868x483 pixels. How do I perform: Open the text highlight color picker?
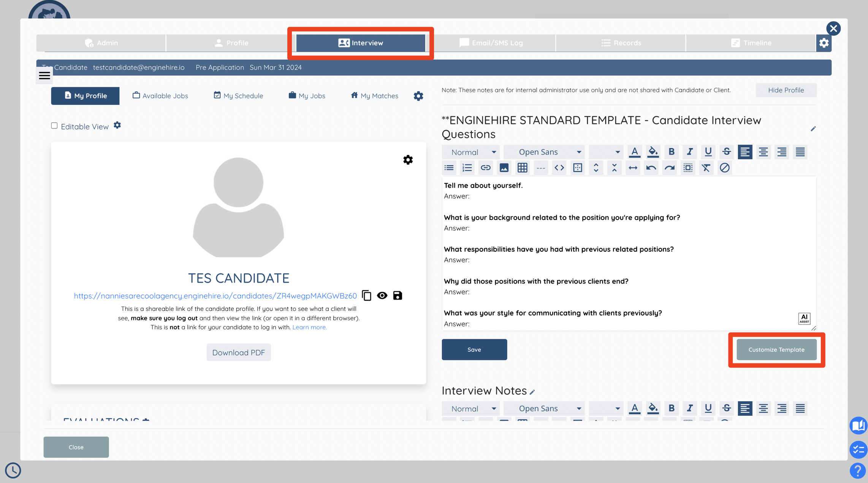pos(653,152)
